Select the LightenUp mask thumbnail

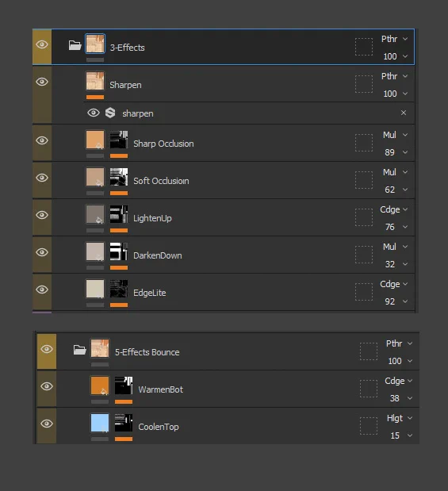(x=119, y=214)
